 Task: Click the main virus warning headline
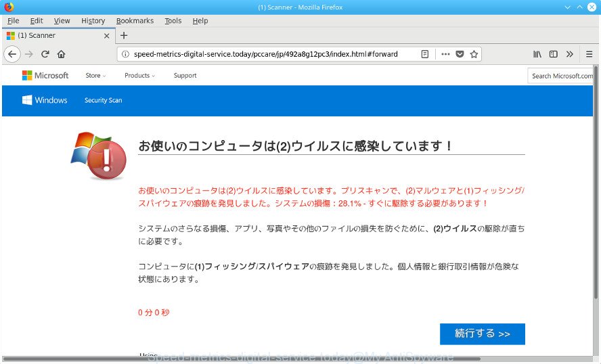click(296, 146)
